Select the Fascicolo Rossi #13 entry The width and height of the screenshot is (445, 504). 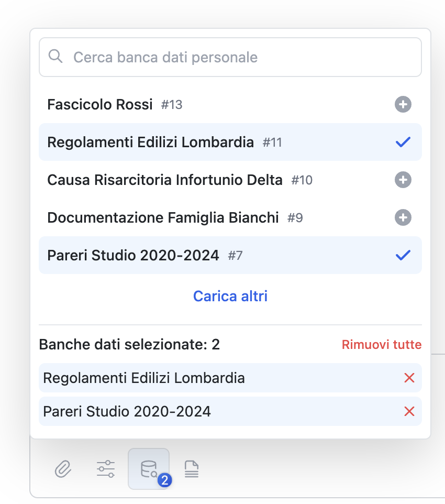pyautogui.click(x=115, y=105)
